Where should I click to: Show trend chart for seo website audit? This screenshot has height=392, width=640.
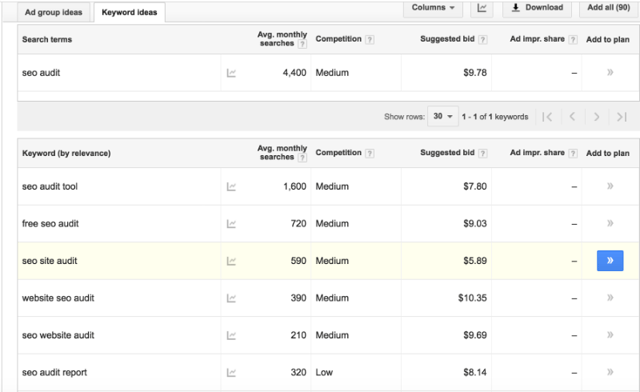(x=231, y=335)
